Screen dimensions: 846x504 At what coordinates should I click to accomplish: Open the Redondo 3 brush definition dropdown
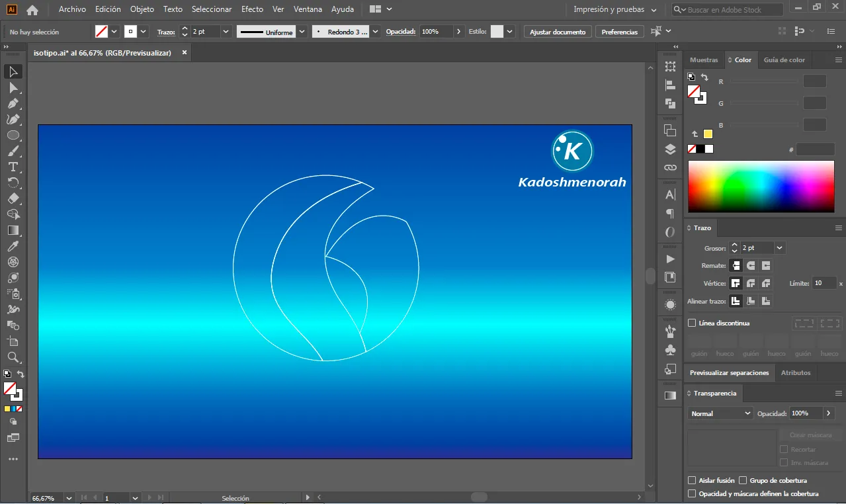click(376, 31)
